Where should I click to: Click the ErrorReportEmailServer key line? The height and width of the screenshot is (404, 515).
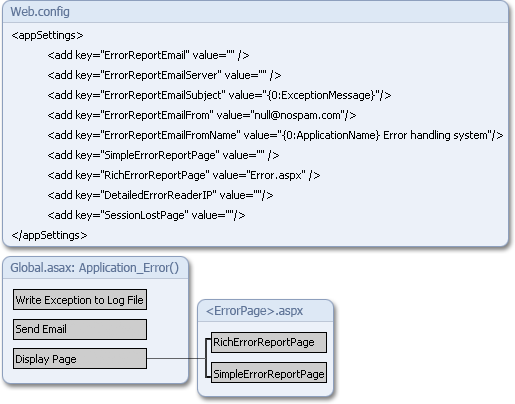164,75
